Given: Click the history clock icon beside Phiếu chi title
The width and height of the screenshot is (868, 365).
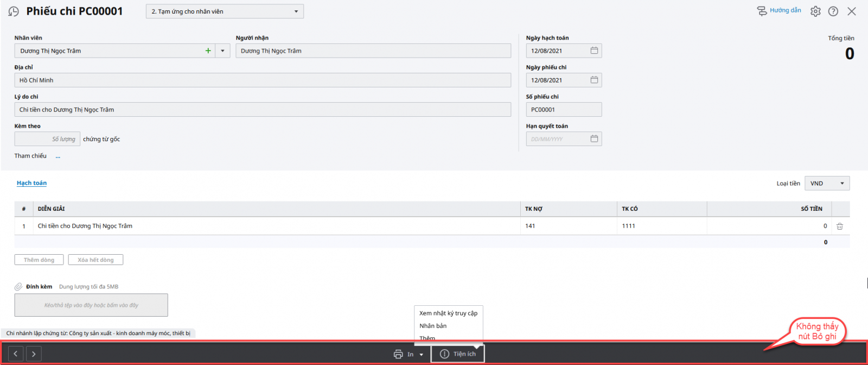Looking at the screenshot, I should click(x=14, y=11).
